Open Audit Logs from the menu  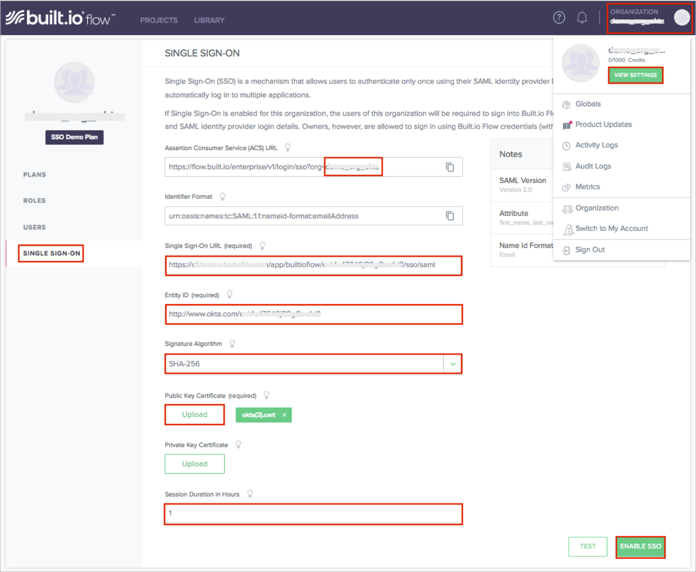click(593, 166)
